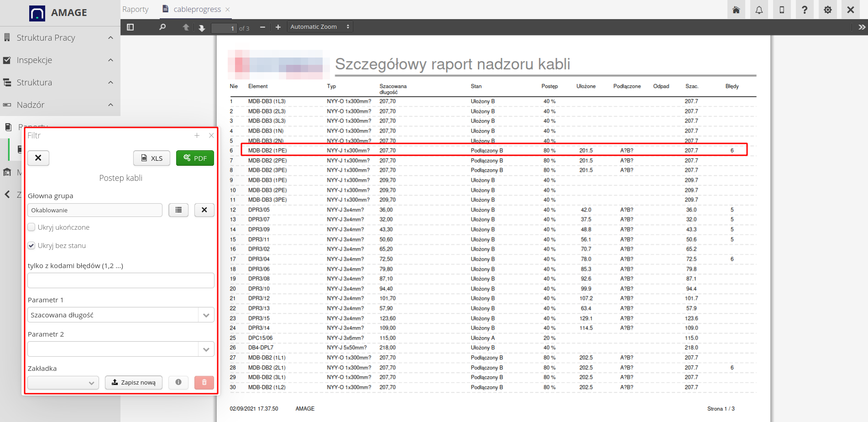Open the group selection list beside Okablowanie
Viewport: 868px width, 422px height.
(178, 210)
